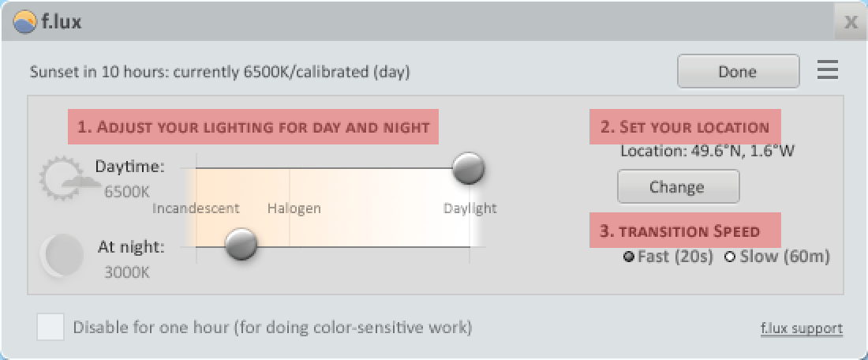
Task: Click the Daylight preset label
Action: pyautogui.click(x=470, y=208)
